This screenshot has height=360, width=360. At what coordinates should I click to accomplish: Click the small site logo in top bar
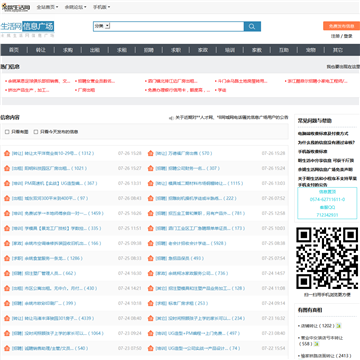pos(16,7)
